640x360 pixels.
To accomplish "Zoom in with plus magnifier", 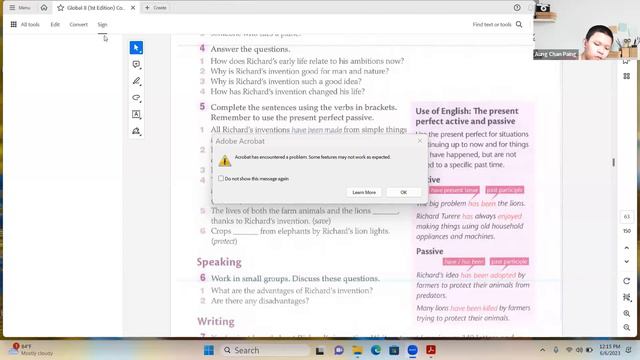I will pyautogui.click(x=627, y=313).
